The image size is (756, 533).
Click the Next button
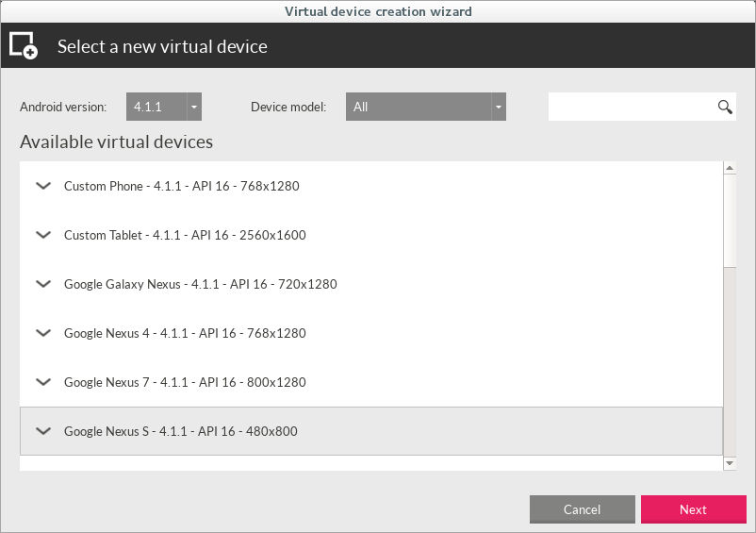coord(694,509)
